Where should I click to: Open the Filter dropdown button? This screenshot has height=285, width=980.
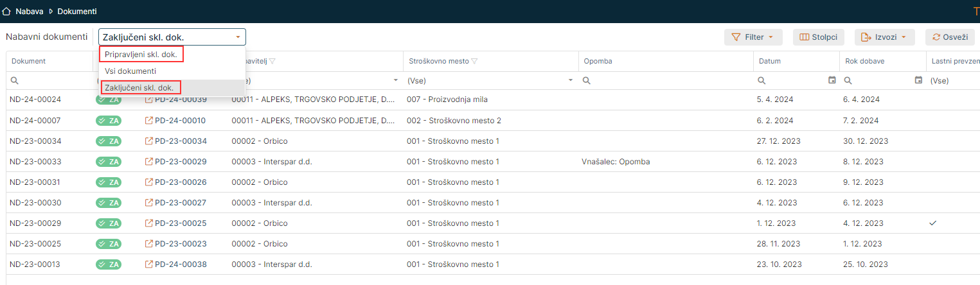(x=753, y=37)
